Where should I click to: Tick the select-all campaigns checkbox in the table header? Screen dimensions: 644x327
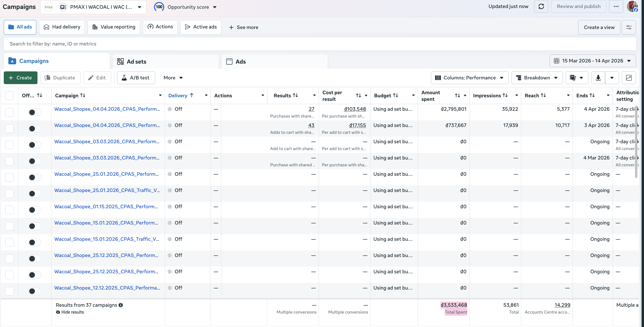9,96
